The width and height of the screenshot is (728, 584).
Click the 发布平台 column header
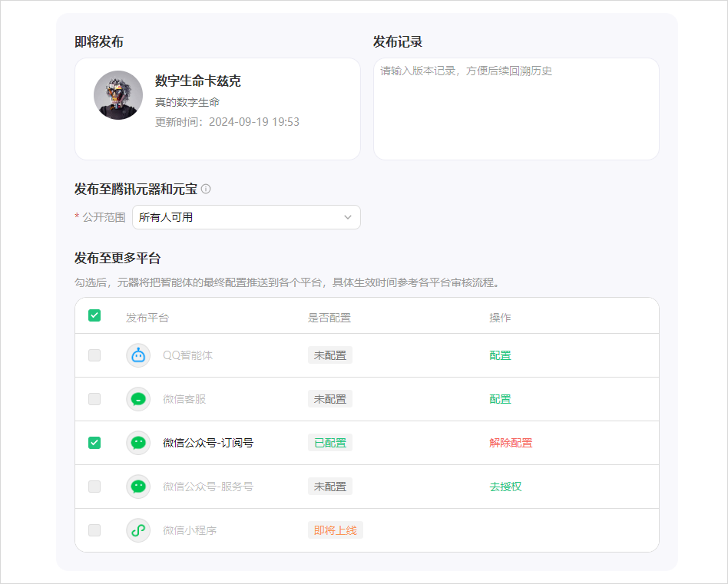point(147,318)
